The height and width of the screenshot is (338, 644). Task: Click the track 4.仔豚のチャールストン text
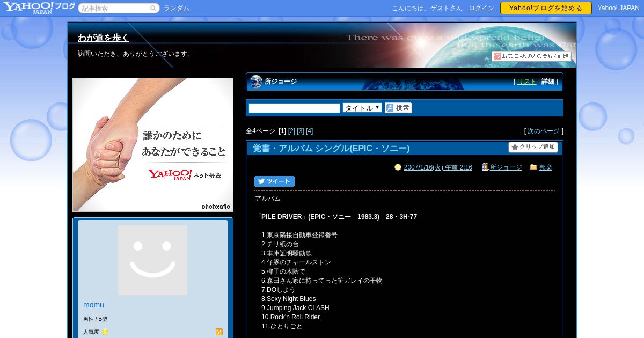coord(296,262)
